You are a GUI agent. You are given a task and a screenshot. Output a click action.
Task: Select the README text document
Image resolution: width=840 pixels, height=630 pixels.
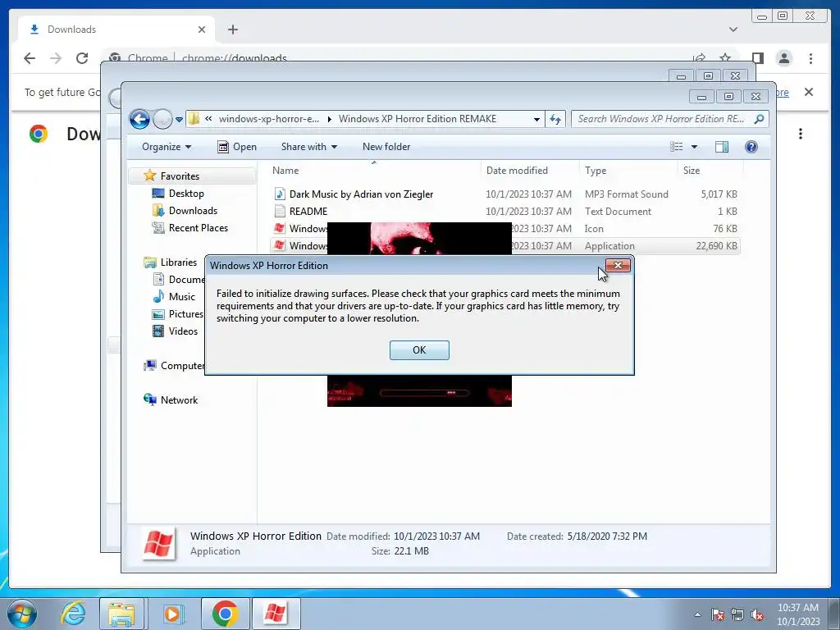(x=308, y=212)
